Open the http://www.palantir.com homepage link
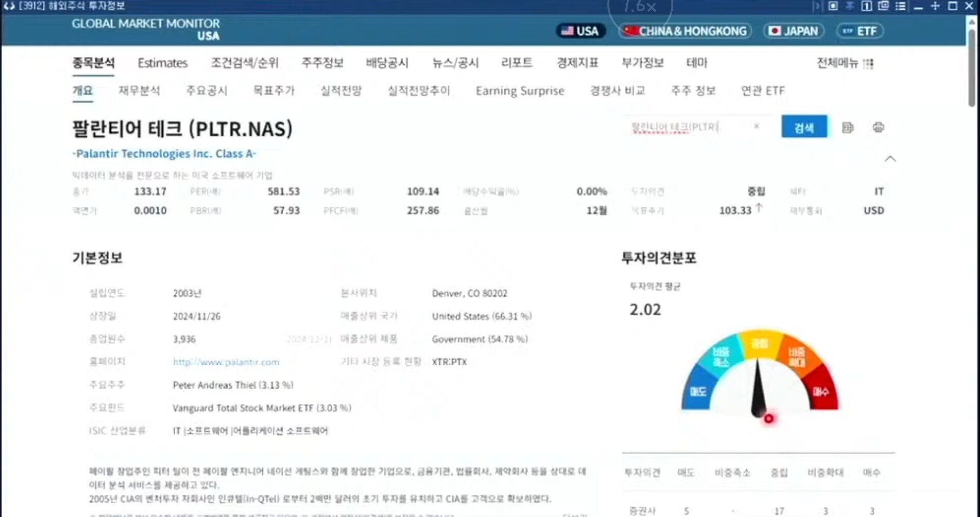 tap(226, 362)
